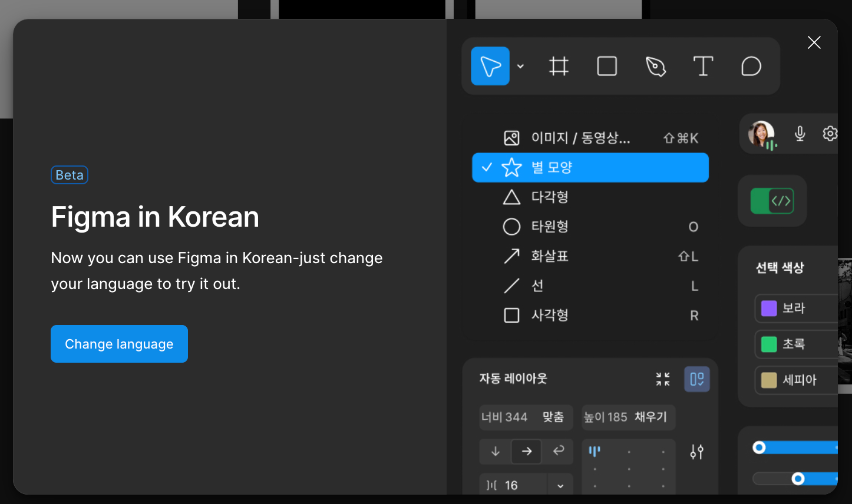Open the spacing value 16 dropdown

point(560,486)
